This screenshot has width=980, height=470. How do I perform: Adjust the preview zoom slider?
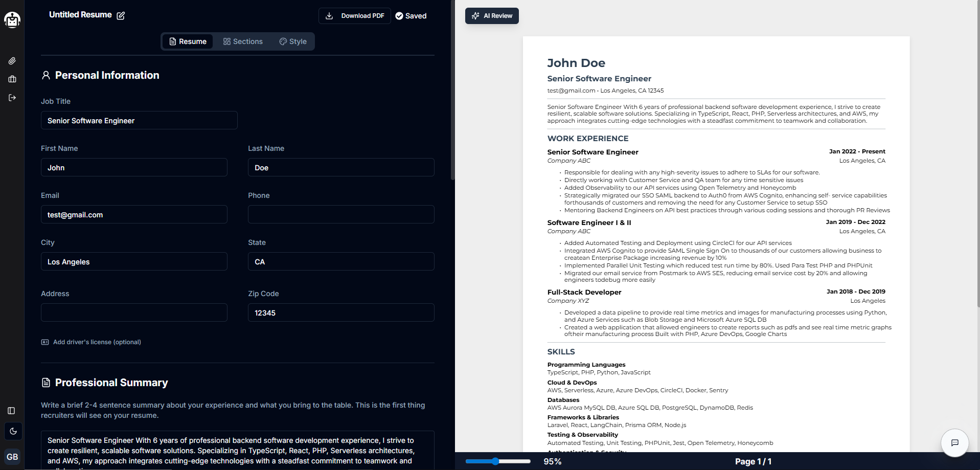[x=495, y=461]
